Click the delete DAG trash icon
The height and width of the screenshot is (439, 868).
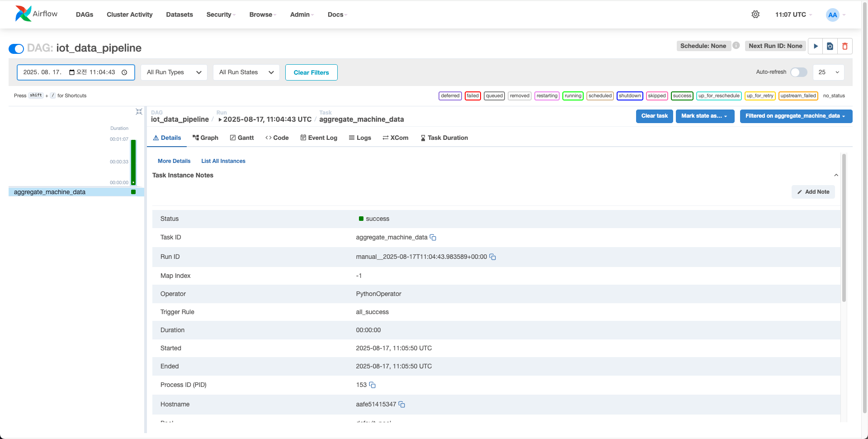coord(844,46)
